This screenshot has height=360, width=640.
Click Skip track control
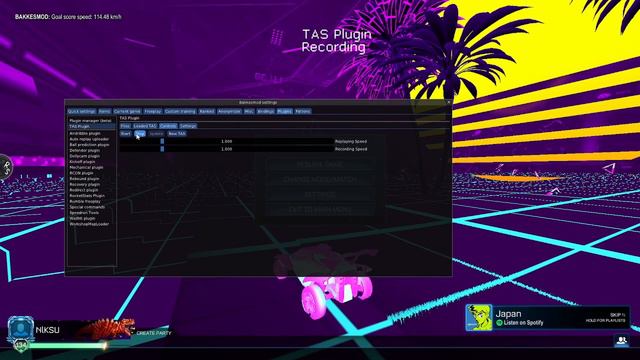click(618, 315)
